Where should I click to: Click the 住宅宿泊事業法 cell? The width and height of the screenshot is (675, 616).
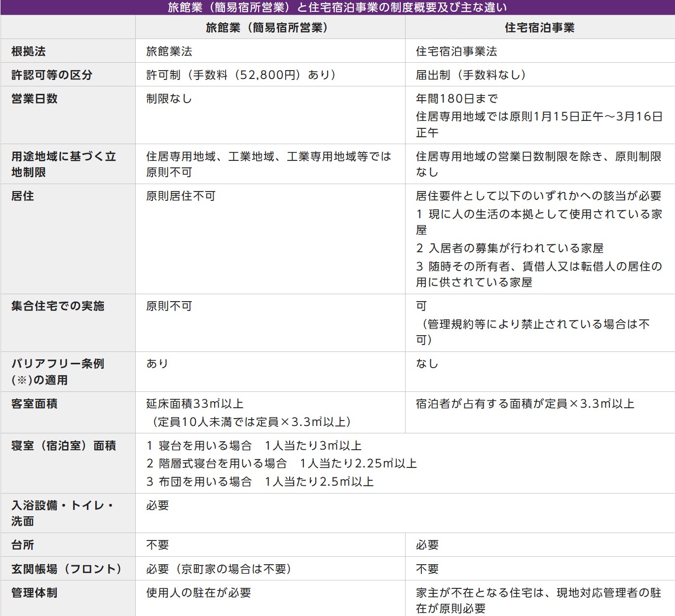click(x=456, y=51)
